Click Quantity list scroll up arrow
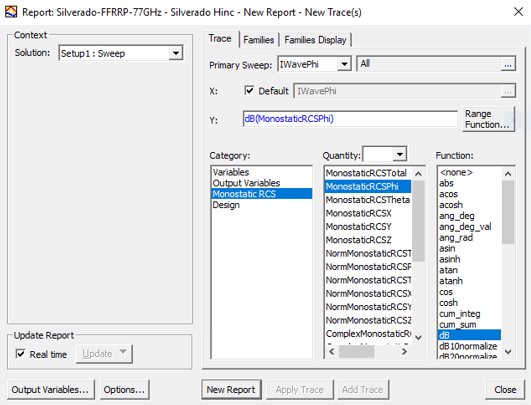The image size is (531, 405). click(x=419, y=174)
